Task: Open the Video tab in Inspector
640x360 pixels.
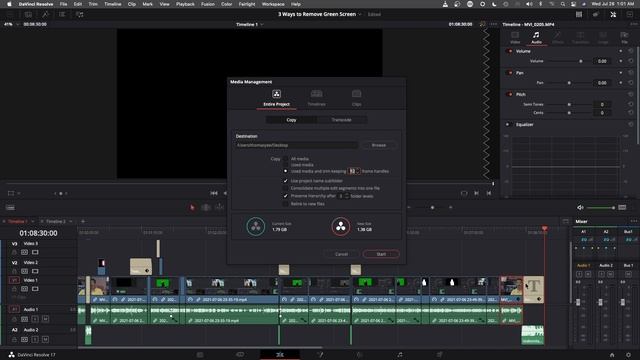Action: point(515,38)
